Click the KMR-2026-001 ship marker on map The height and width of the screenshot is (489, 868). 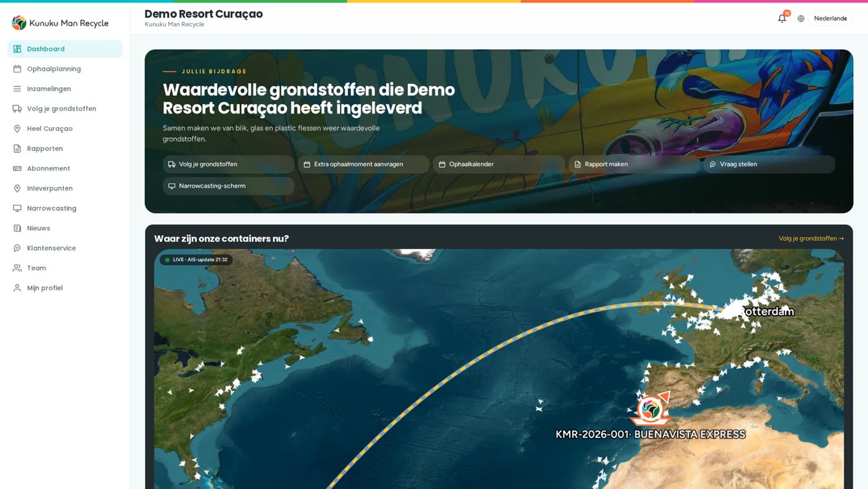pyautogui.click(x=651, y=408)
